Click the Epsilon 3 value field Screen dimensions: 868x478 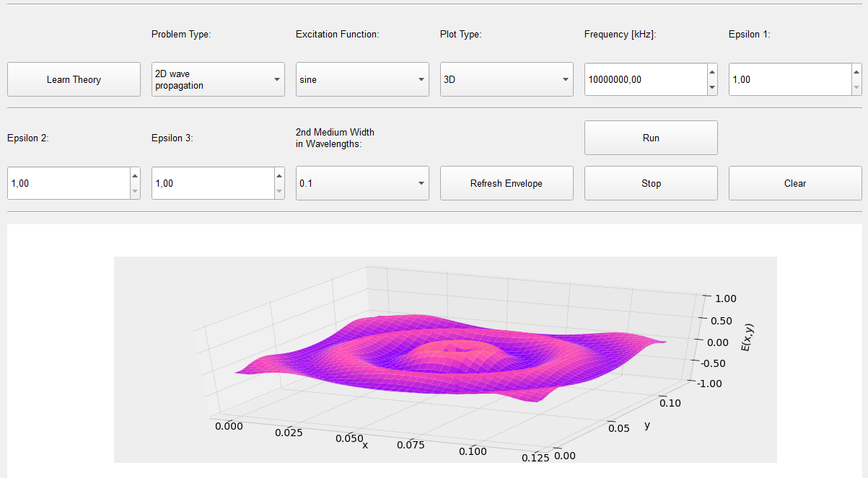click(x=211, y=183)
